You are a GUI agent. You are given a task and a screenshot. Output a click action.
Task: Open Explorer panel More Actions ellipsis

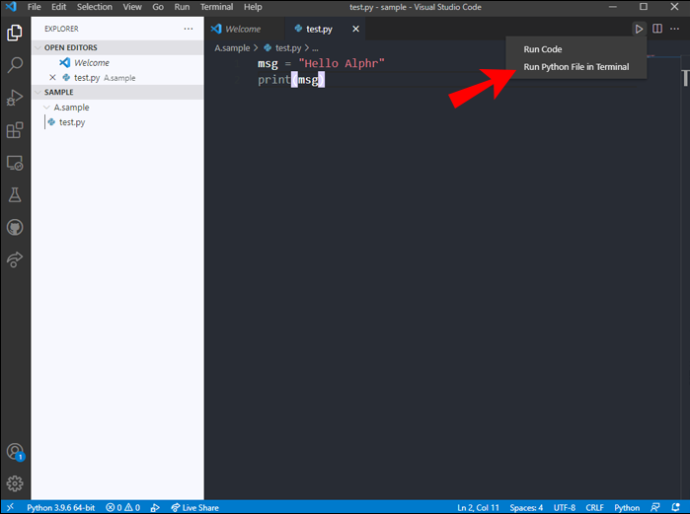(188, 29)
